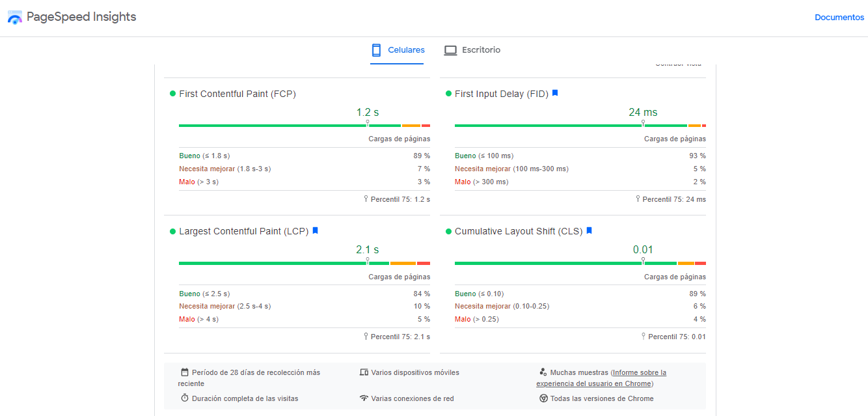Click the PageSpeed Insights logo icon
Image resolution: width=868 pixels, height=416 pixels.
pos(14,17)
